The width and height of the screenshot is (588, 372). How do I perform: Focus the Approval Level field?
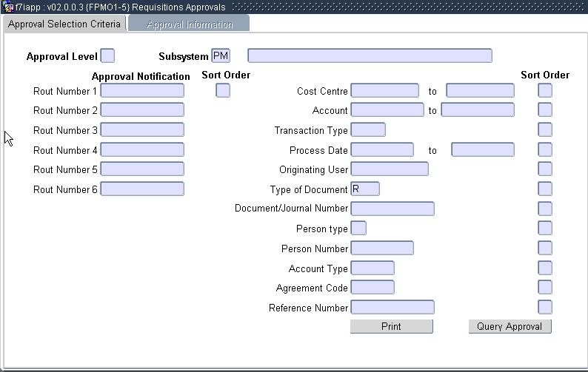(x=107, y=55)
